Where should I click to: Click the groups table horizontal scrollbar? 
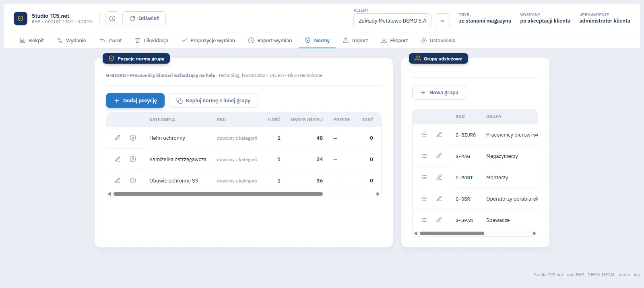[x=452, y=233]
